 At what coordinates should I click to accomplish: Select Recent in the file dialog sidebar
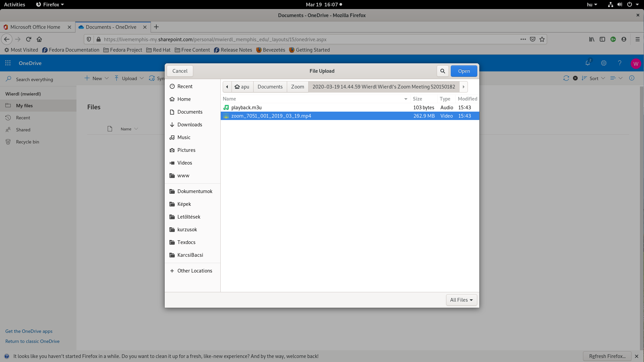pyautogui.click(x=193, y=86)
